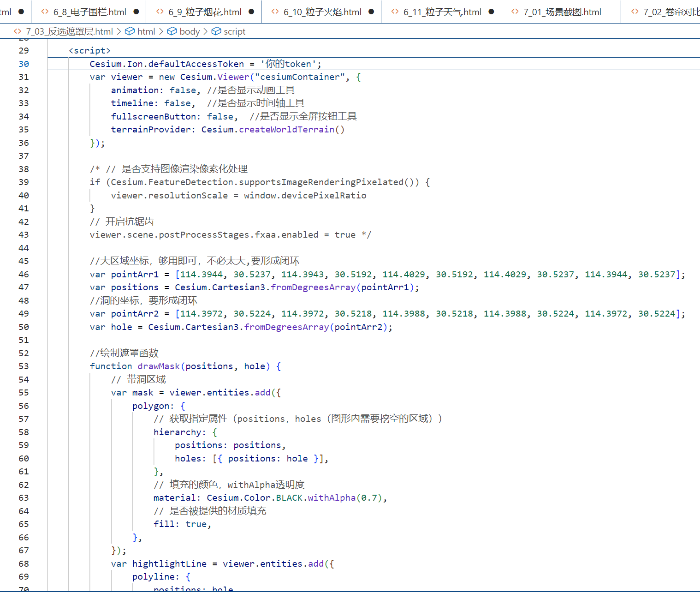700x593 pixels.
Task: Click hierarchy: key on line 58
Action: point(180,432)
